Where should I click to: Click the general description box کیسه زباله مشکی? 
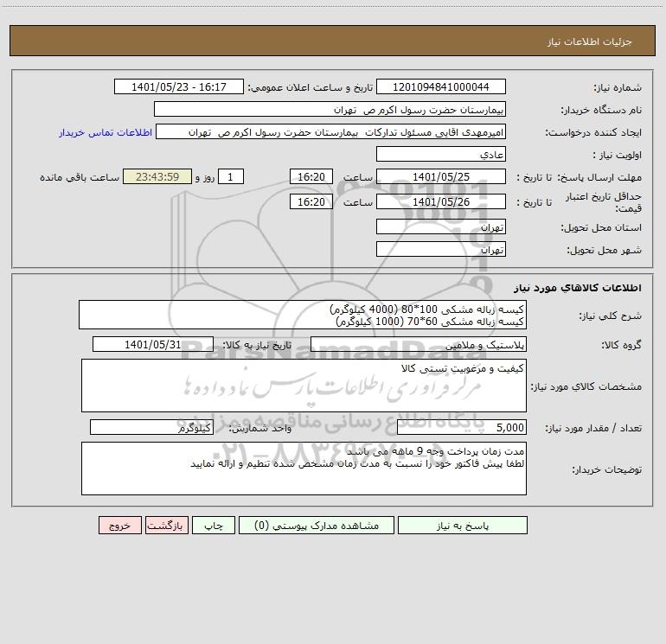tap(303, 315)
